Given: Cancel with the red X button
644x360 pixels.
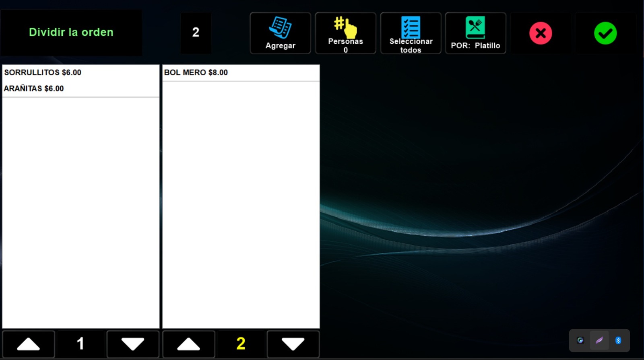Looking at the screenshot, I should (x=541, y=33).
